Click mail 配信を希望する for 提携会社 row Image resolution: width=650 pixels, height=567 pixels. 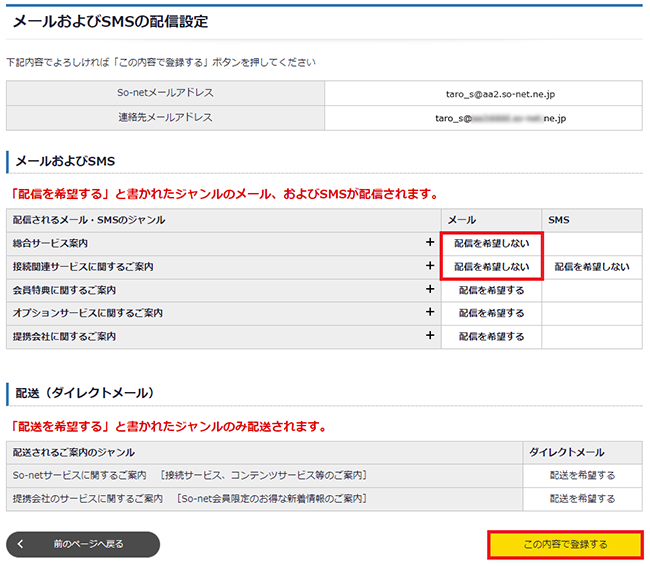491,337
